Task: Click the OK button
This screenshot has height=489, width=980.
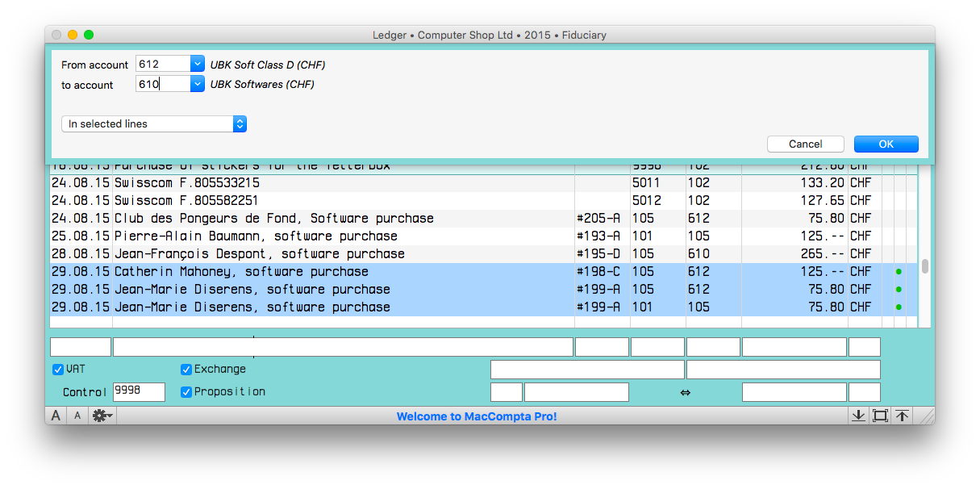Action: tap(886, 144)
